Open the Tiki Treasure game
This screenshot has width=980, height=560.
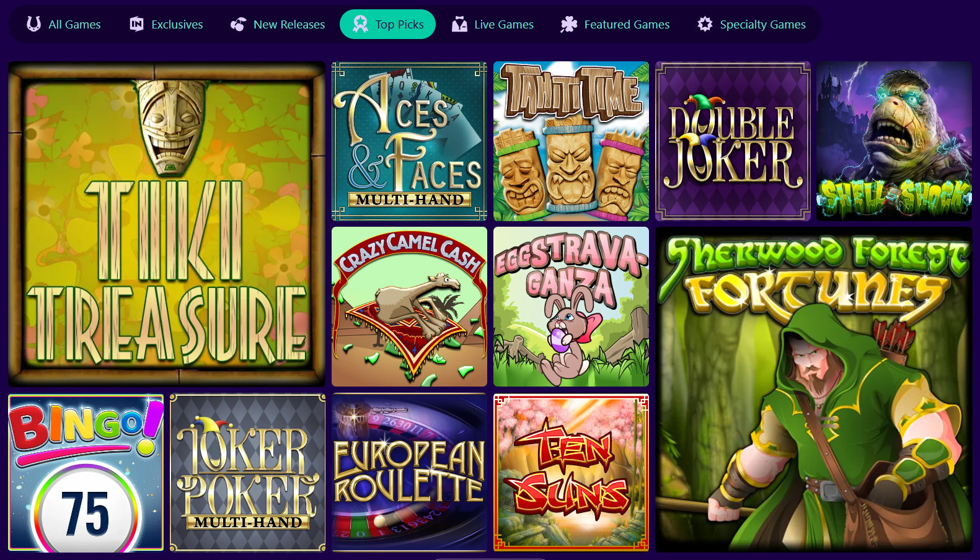click(x=167, y=224)
